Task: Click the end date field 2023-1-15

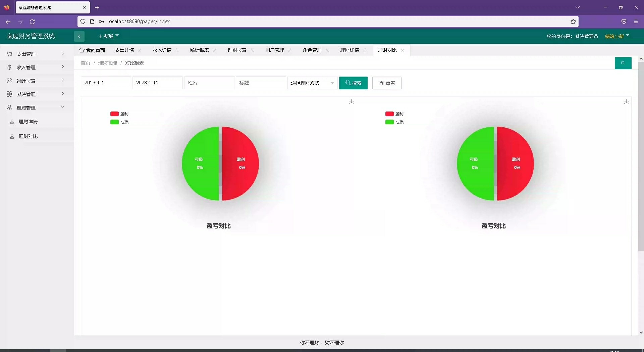Action: tap(158, 83)
